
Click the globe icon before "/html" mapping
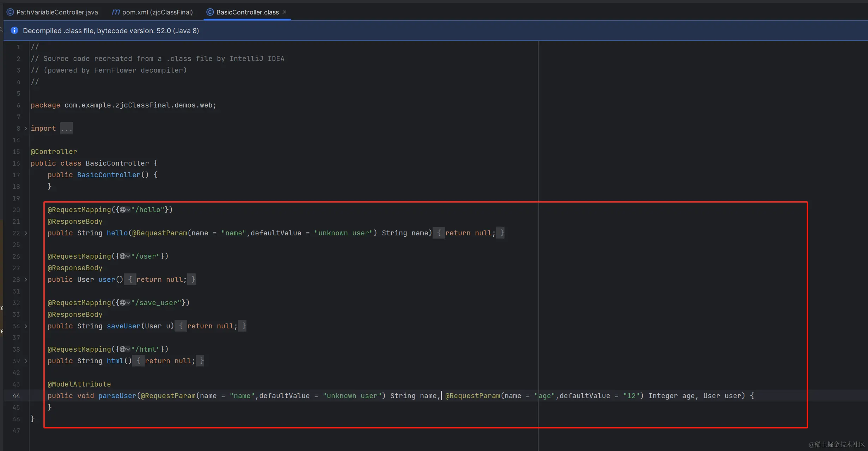tap(123, 349)
